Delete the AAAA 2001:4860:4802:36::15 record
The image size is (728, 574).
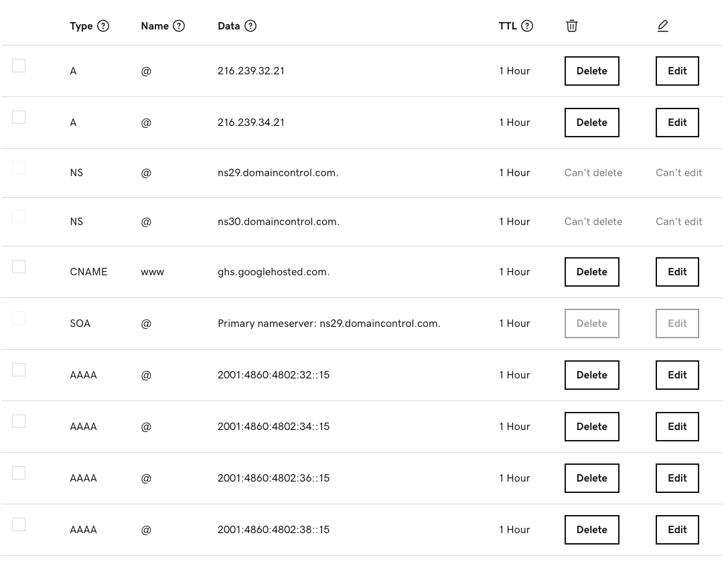[591, 478]
